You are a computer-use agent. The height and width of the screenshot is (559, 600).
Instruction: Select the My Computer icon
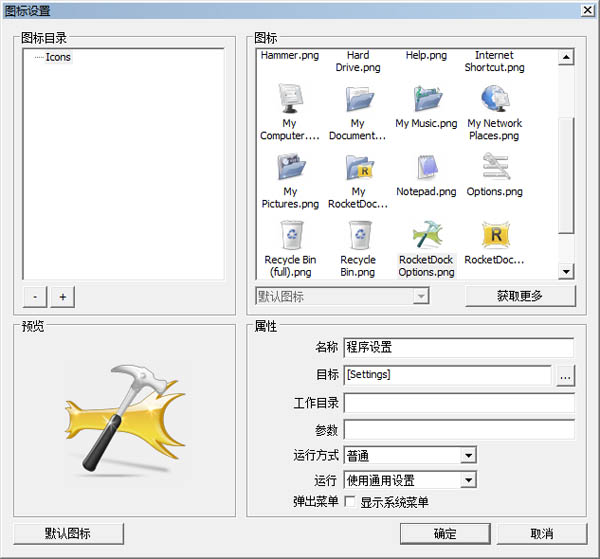[x=290, y=101]
